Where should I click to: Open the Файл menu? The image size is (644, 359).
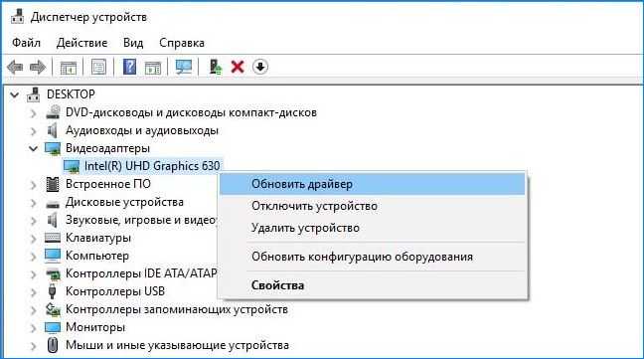point(26,43)
